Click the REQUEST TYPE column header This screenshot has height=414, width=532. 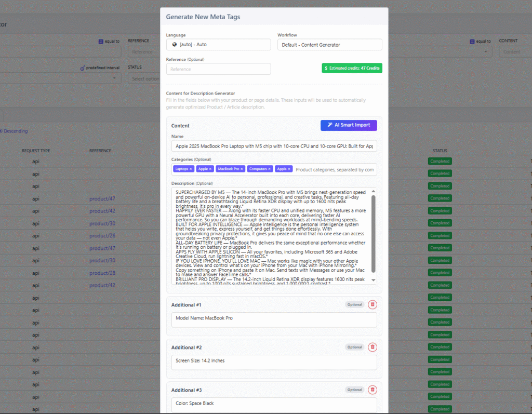point(36,151)
